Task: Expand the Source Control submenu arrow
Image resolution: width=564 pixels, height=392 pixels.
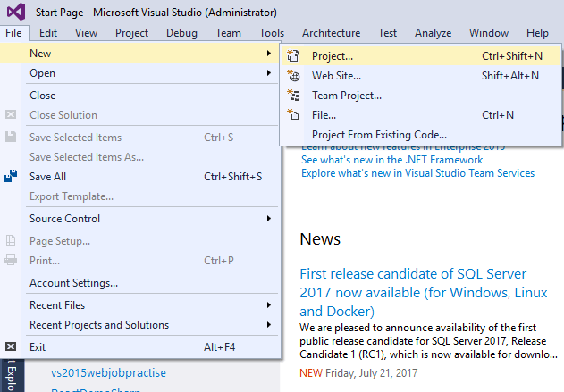Action: coord(269,219)
